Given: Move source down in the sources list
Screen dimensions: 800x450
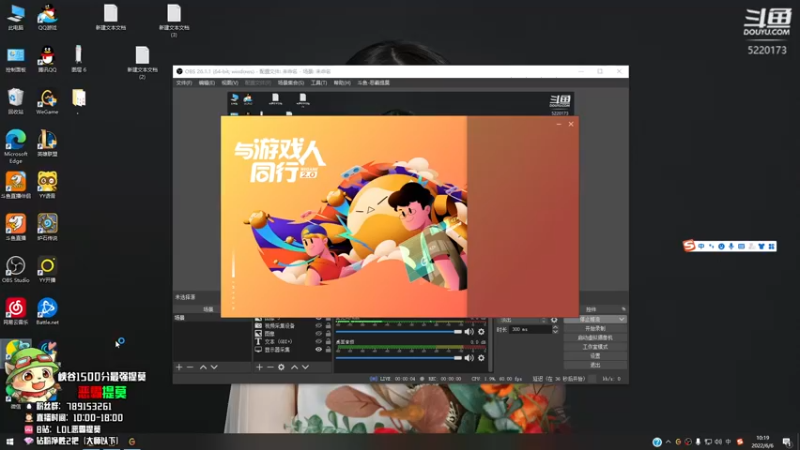Looking at the screenshot, I should (305, 367).
